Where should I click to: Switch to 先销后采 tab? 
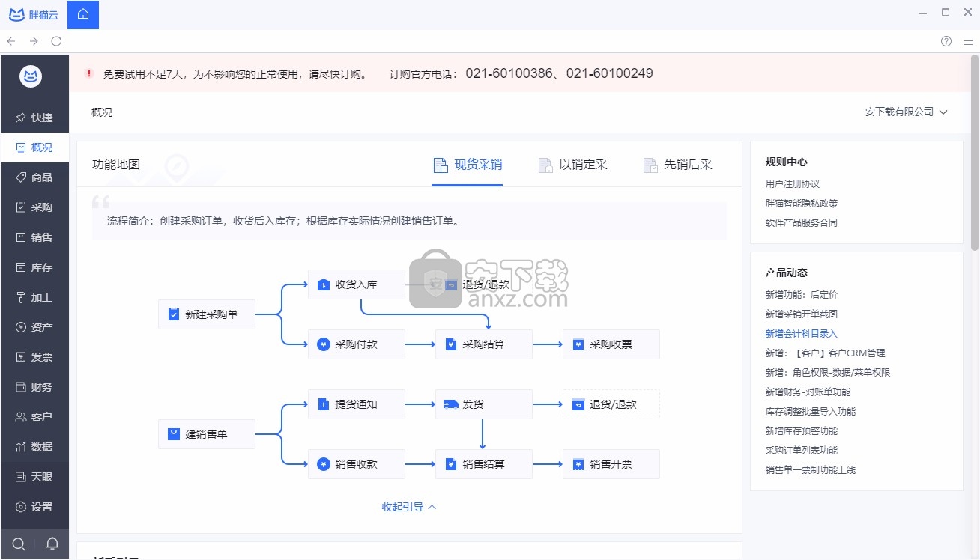click(677, 165)
